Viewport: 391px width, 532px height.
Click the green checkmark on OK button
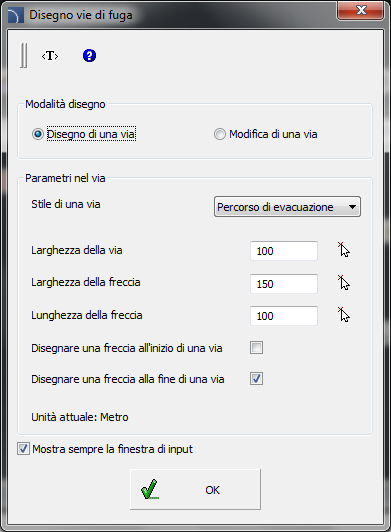click(150, 489)
